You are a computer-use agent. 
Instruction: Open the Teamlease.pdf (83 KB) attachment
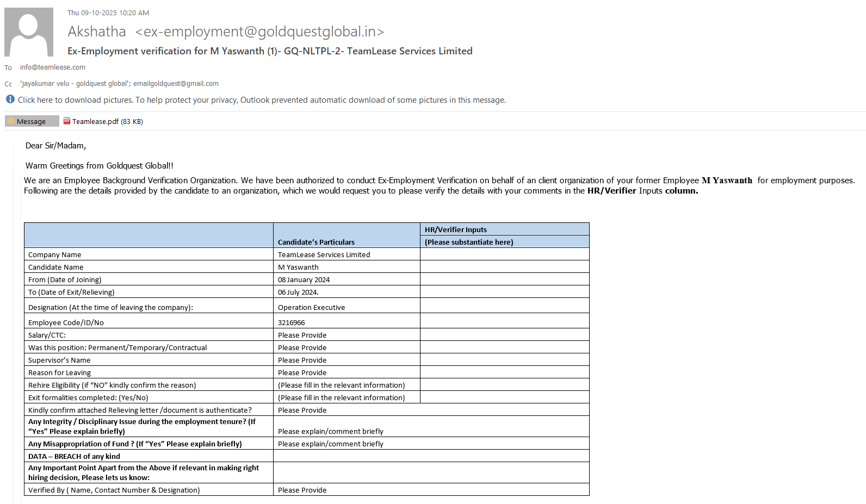point(103,121)
